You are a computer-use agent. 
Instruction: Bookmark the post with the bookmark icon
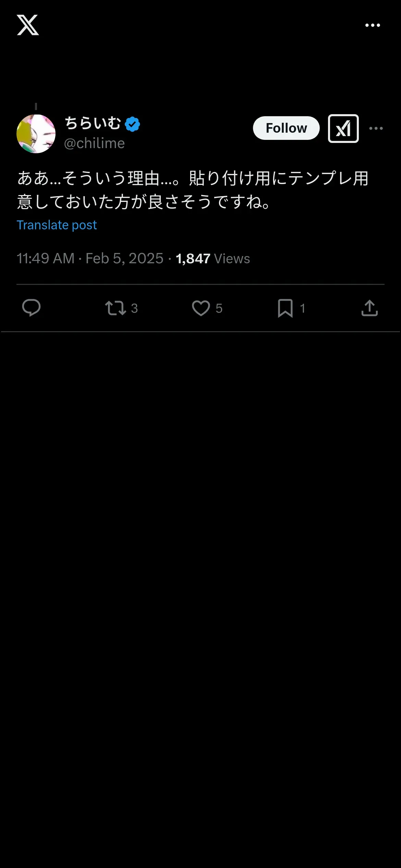click(285, 308)
